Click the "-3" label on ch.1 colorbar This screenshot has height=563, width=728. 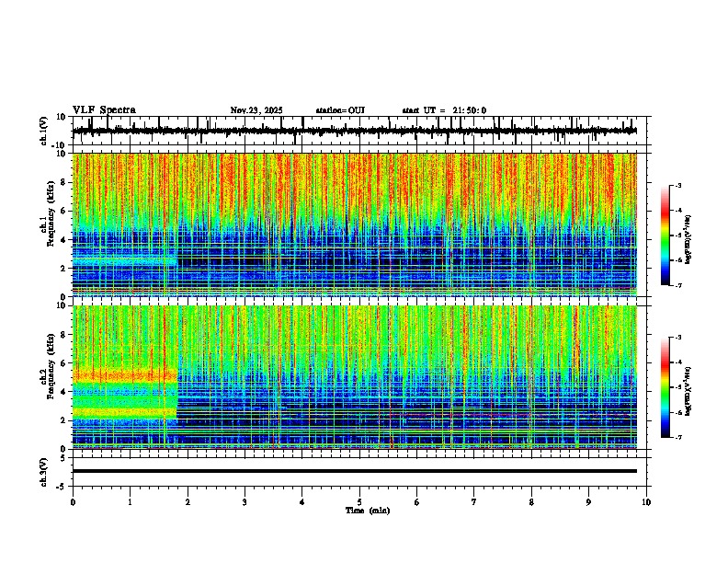tap(678, 186)
